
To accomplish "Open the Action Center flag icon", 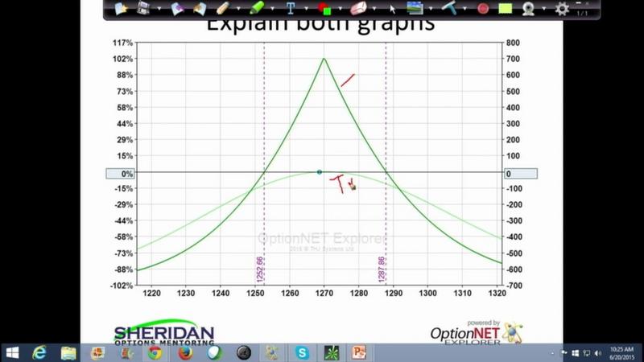I will [564, 353].
